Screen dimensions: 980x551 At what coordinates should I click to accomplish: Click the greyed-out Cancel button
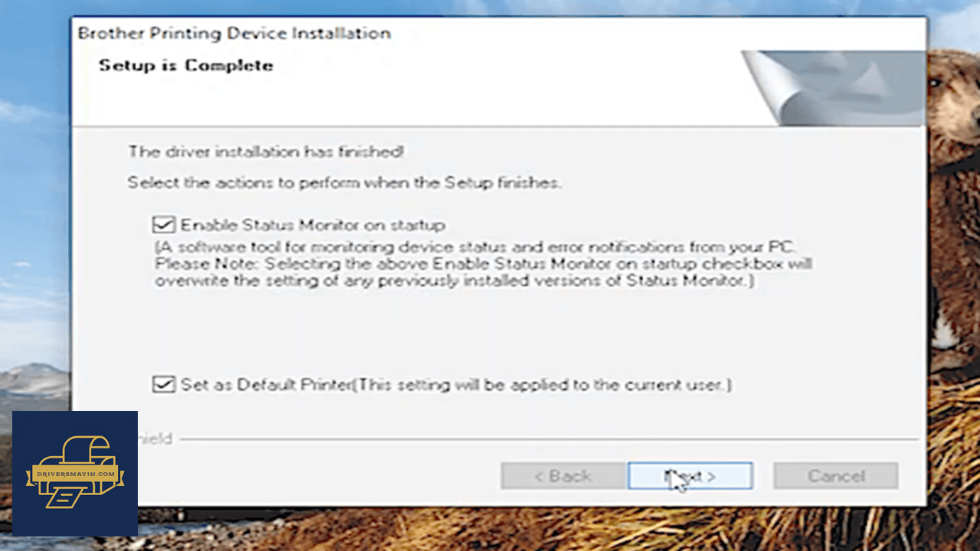(835, 476)
